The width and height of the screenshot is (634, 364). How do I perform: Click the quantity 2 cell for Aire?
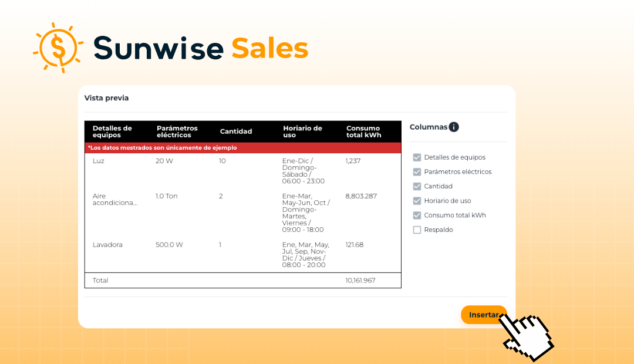coord(221,196)
